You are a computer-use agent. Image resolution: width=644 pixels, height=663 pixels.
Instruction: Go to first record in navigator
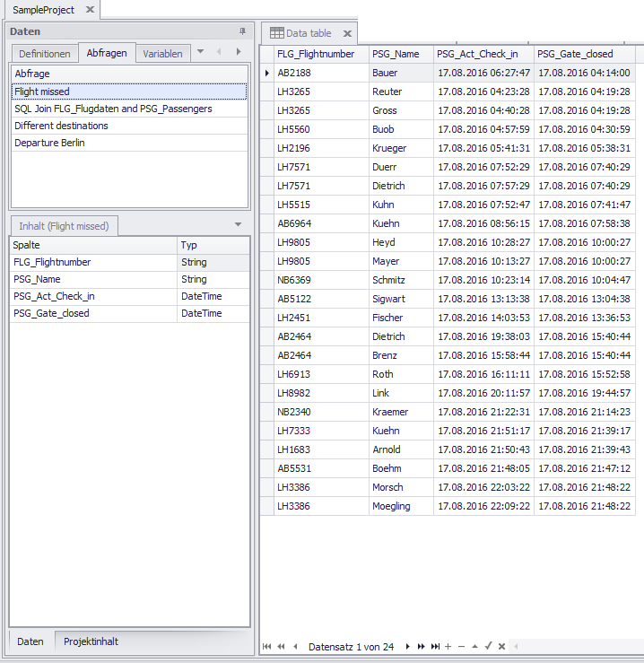point(266,646)
